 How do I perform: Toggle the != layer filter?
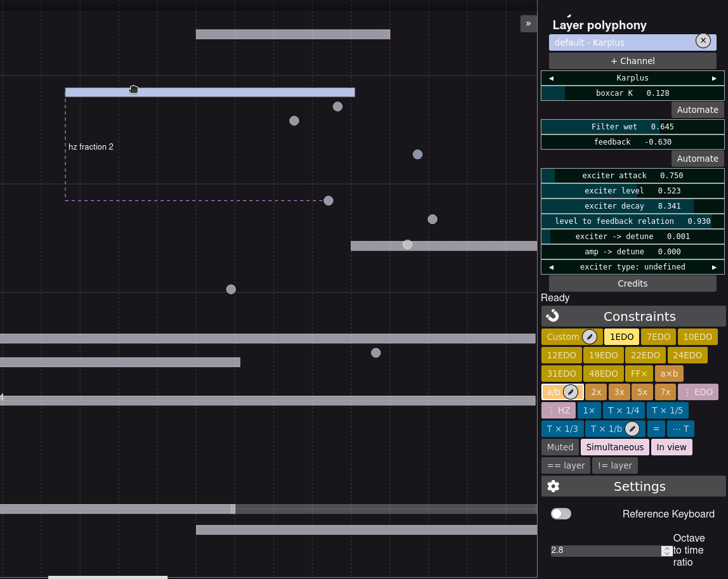pos(615,465)
